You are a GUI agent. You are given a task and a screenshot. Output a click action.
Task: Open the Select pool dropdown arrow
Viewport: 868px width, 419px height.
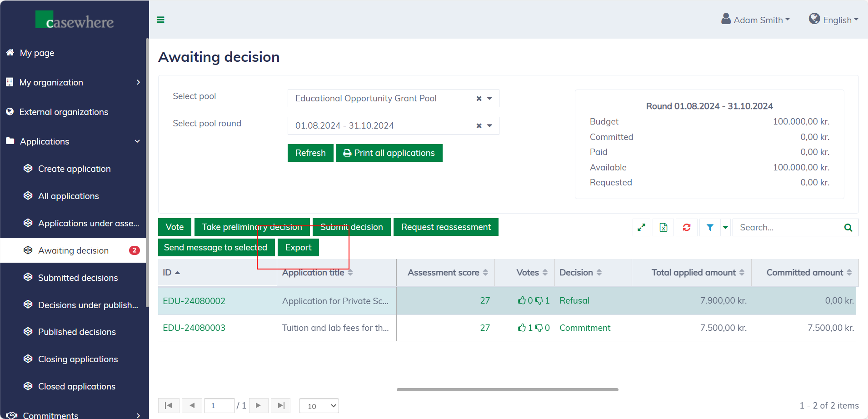pyautogui.click(x=490, y=99)
